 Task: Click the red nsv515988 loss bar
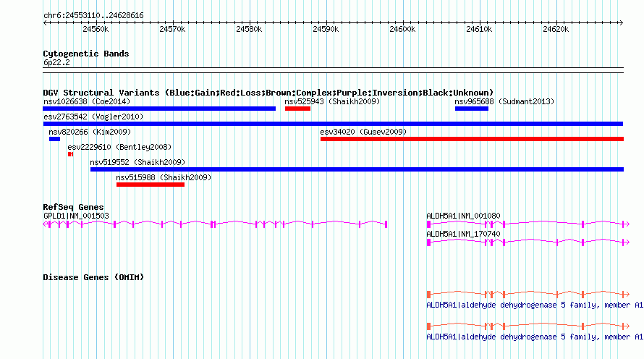(151, 185)
